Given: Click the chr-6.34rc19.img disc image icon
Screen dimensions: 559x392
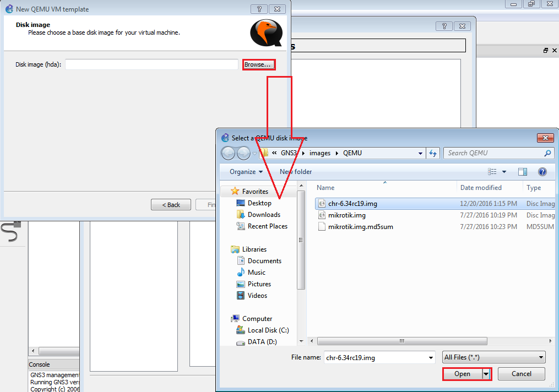Looking at the screenshot, I should pos(322,204).
